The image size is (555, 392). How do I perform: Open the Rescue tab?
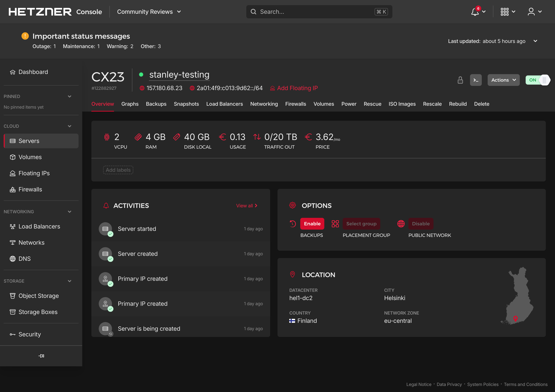[372, 104]
